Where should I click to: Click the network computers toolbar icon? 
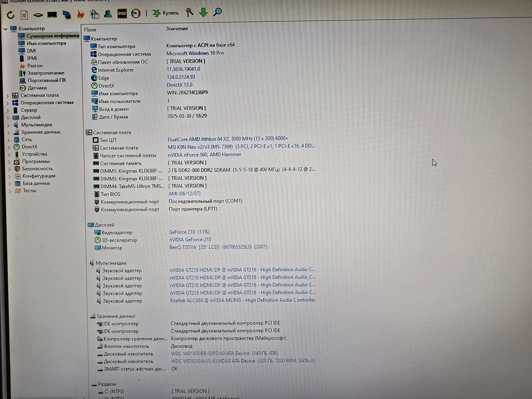point(66,15)
